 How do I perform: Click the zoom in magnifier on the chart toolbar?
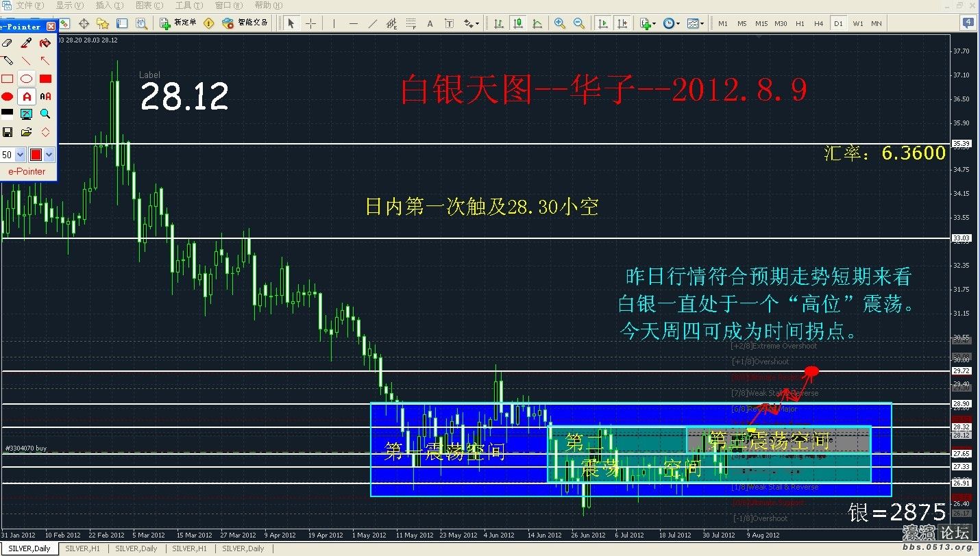click(x=560, y=23)
